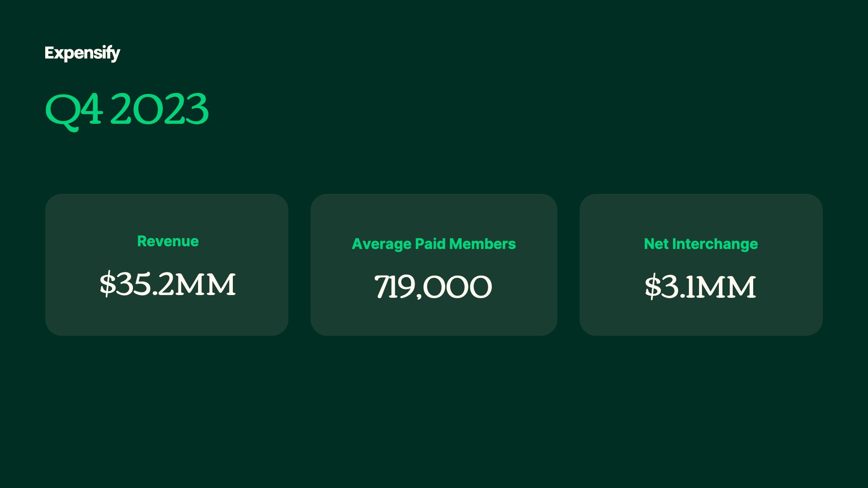The height and width of the screenshot is (488, 868).
Task: Click the "719" digits before the comma
Action: [394, 287]
